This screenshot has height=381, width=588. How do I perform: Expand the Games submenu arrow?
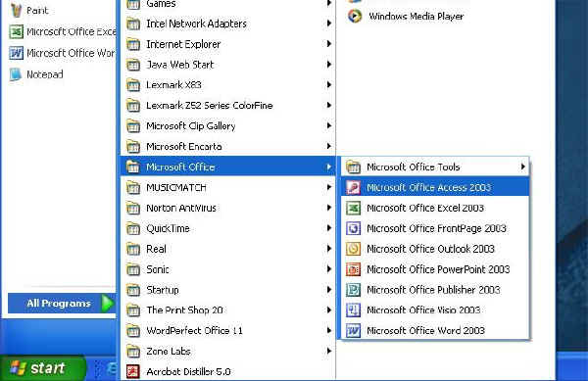point(329,3)
